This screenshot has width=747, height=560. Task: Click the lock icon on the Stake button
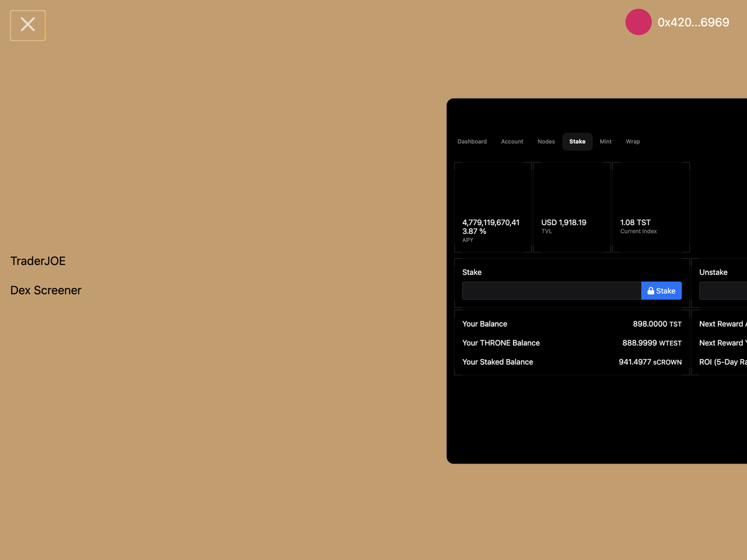pyautogui.click(x=651, y=291)
